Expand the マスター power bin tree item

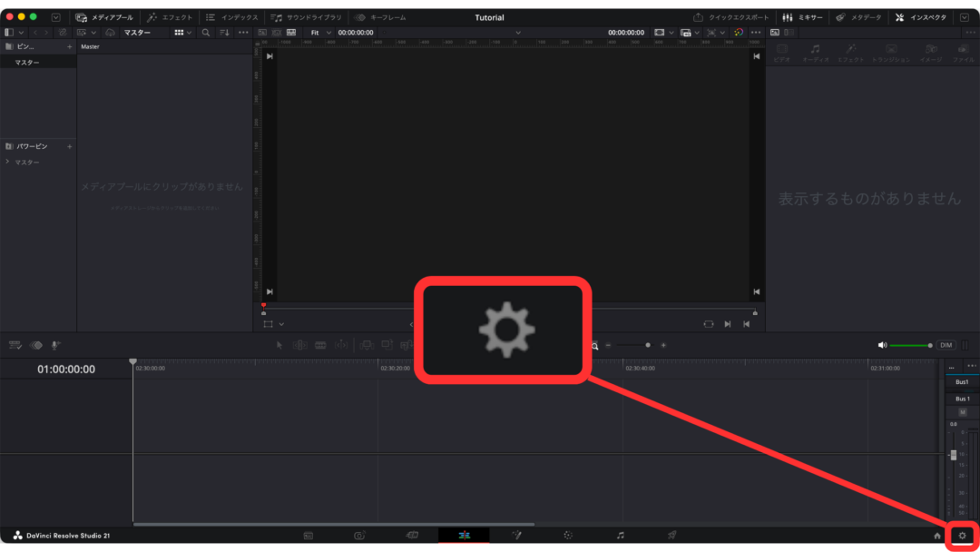[7, 162]
